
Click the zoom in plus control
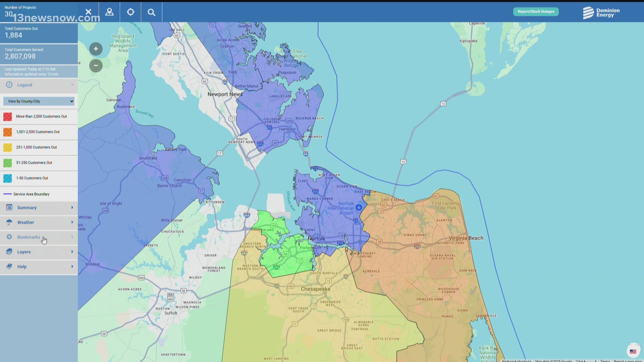(96, 49)
